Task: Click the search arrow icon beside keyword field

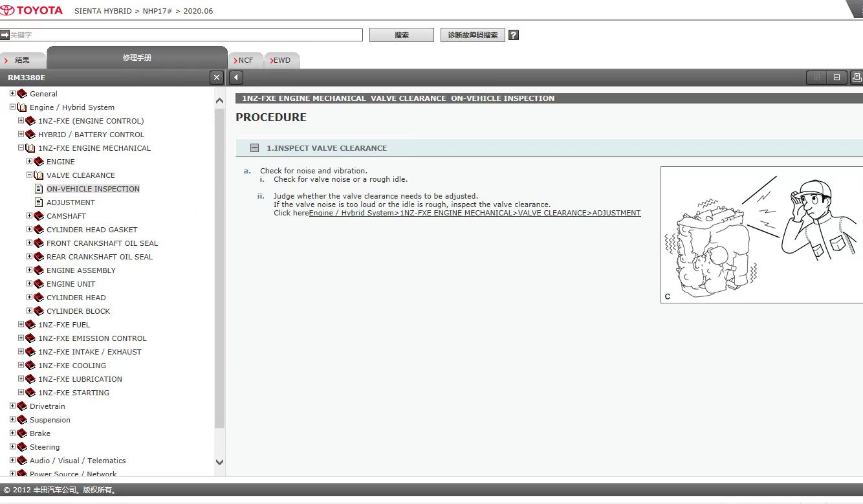Action: [x=5, y=35]
